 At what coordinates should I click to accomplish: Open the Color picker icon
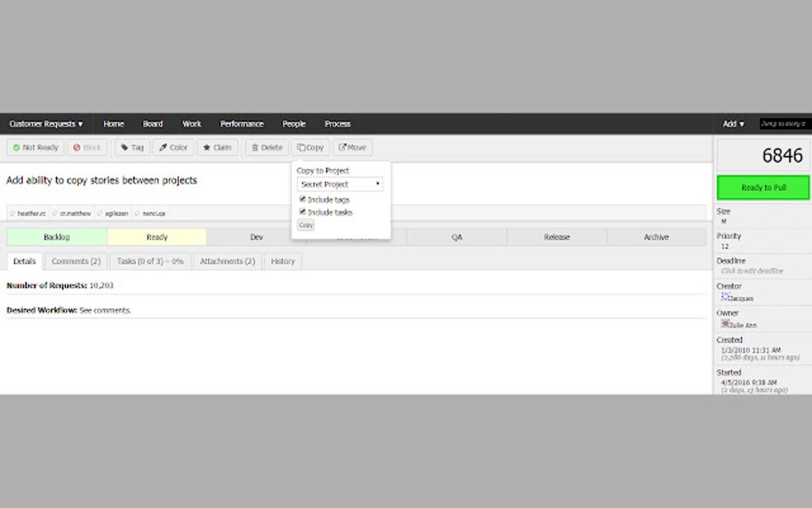(x=162, y=147)
